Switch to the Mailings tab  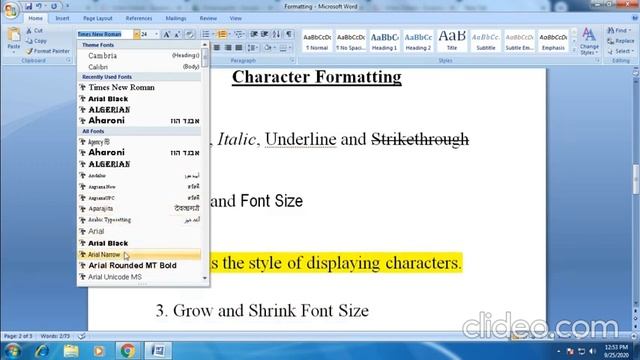click(176, 18)
